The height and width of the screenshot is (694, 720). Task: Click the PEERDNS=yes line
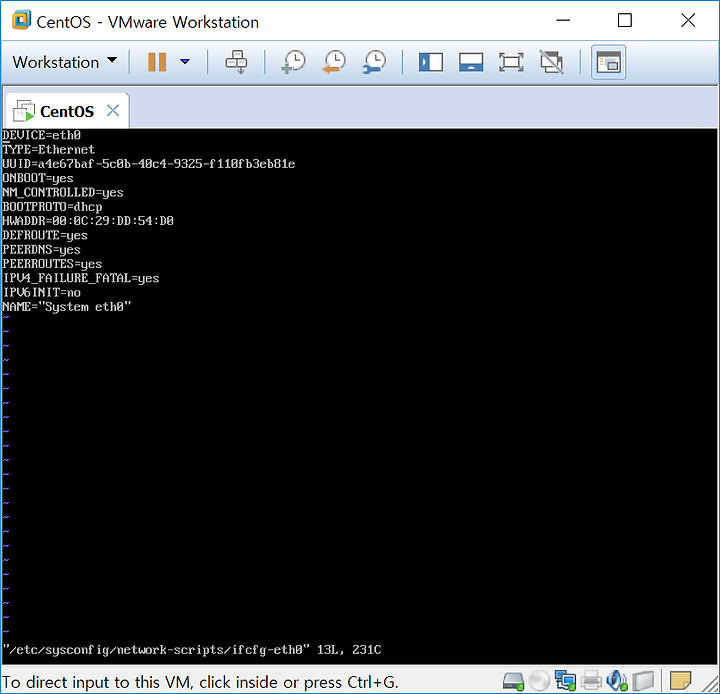pos(41,249)
